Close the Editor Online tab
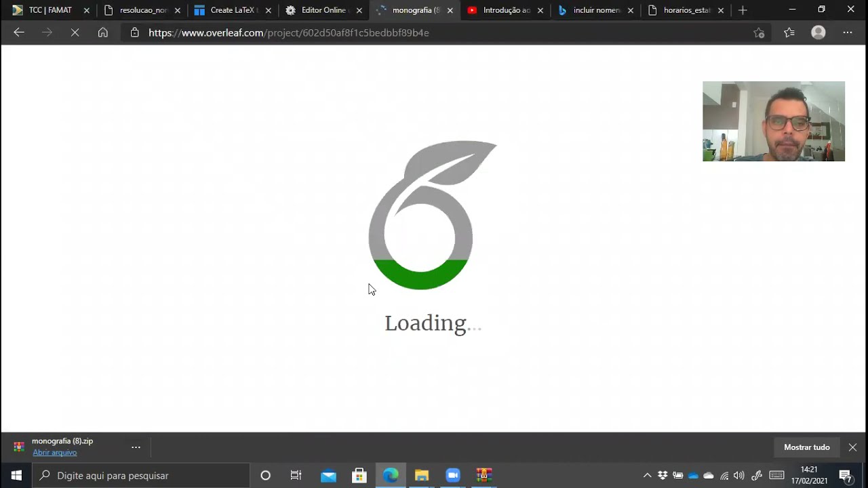The height and width of the screenshot is (488, 868). [x=359, y=10]
